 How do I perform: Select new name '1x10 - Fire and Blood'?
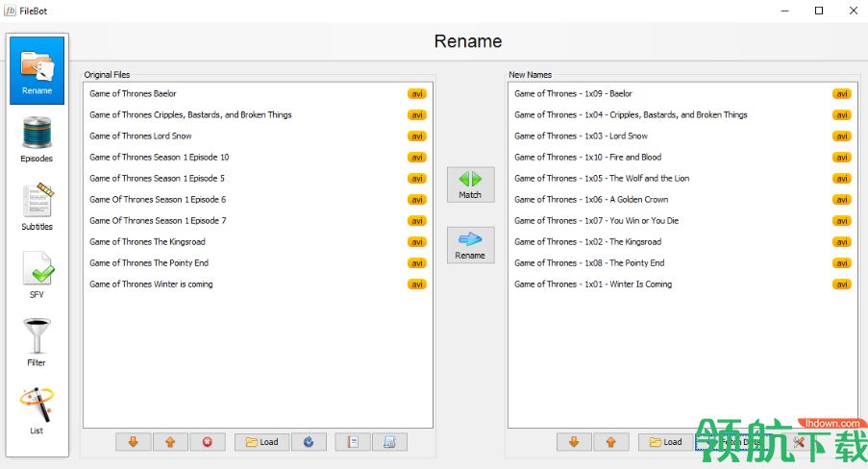pos(682,158)
